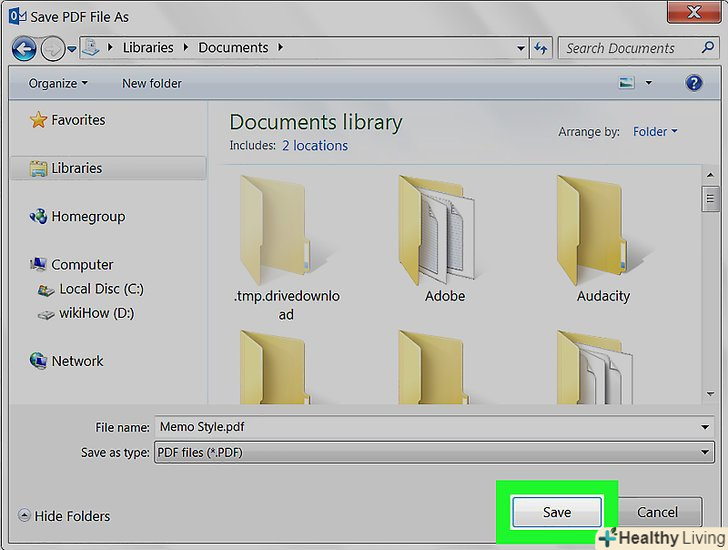Screen dimensions: 728x550
Task: Select Libraries in the address path
Action: [148, 48]
